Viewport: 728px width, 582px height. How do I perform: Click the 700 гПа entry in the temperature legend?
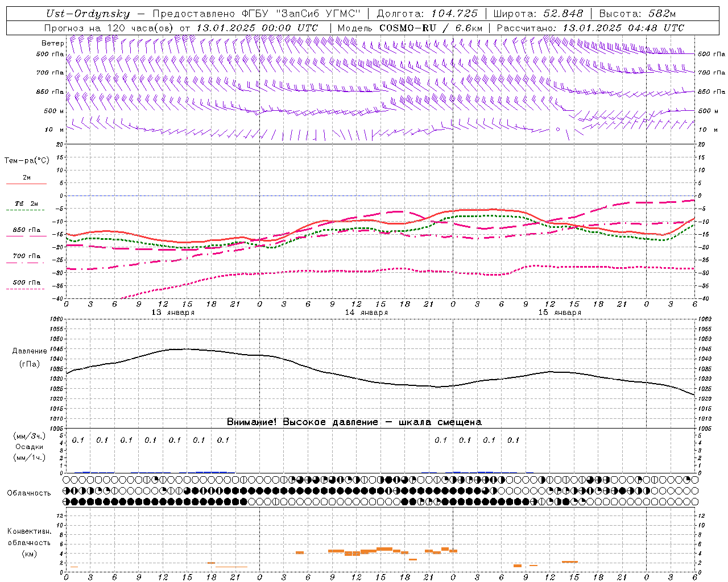coord(27,256)
